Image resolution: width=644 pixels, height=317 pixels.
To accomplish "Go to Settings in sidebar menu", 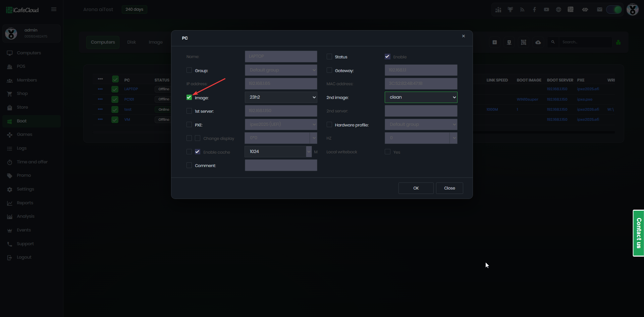I will 25,189.
